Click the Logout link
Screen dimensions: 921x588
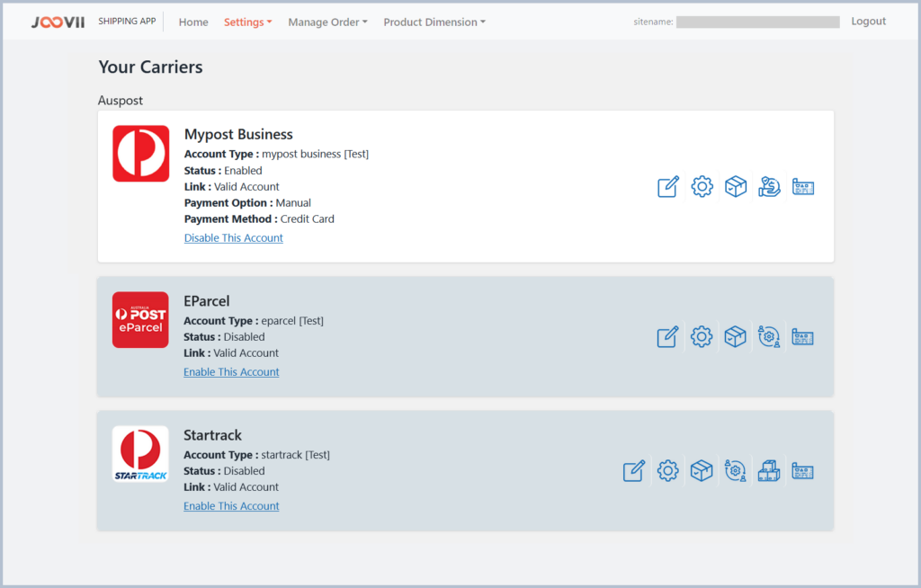point(868,22)
